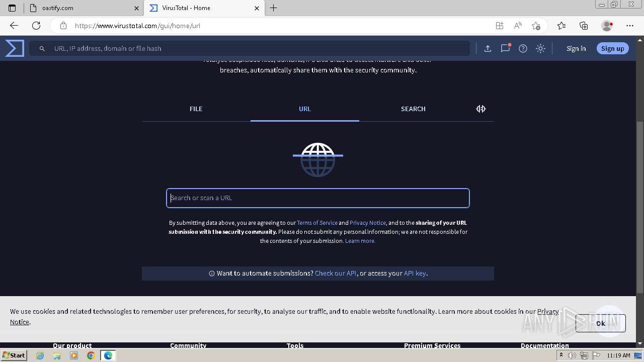644x362 pixels.
Task: Click the browser profile avatar
Action: [x=607, y=26]
